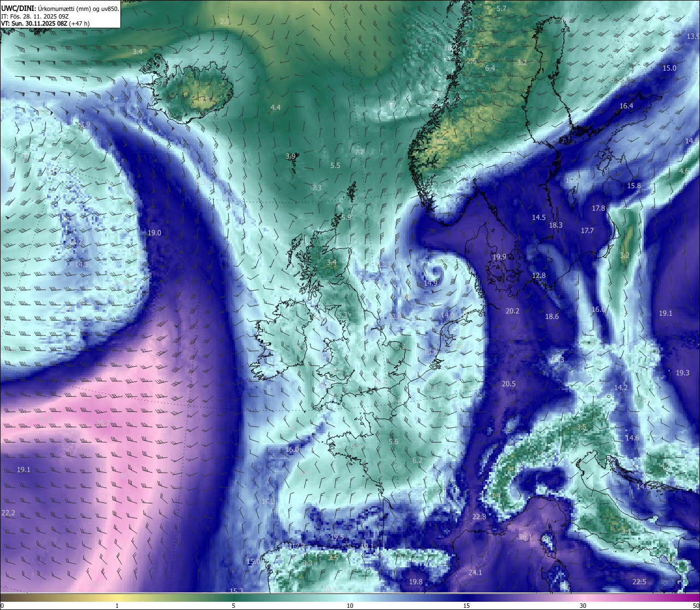The image size is (700, 610).
Task: Click the value 22.8 on the map
Action: [x=479, y=517]
